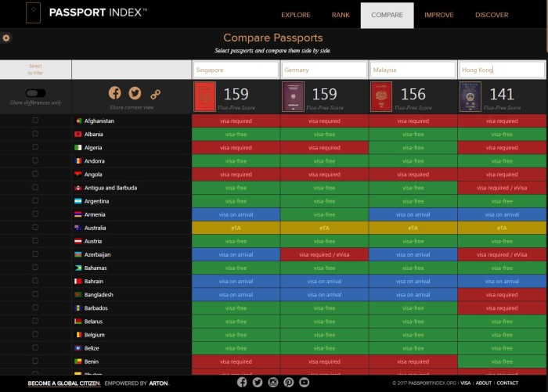Image resolution: width=548 pixels, height=392 pixels.
Task: Check the Algeria row checkbox
Action: [35, 147]
